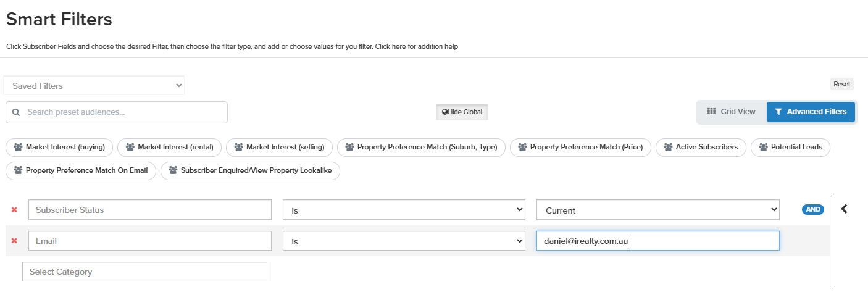Choose Market Interest (rental) preset
Viewport: 868px width, 300px height.
[x=169, y=147]
